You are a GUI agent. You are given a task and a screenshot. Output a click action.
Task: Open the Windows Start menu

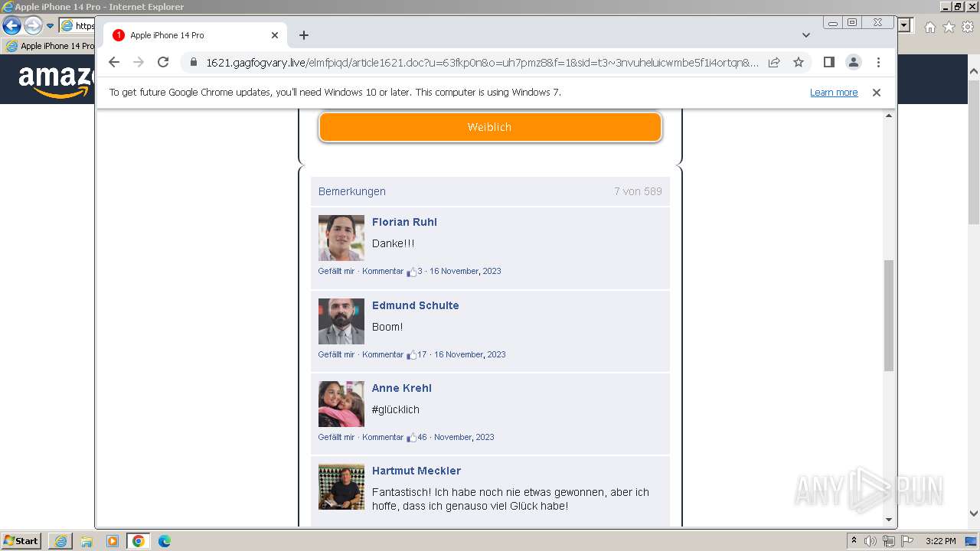(x=21, y=541)
